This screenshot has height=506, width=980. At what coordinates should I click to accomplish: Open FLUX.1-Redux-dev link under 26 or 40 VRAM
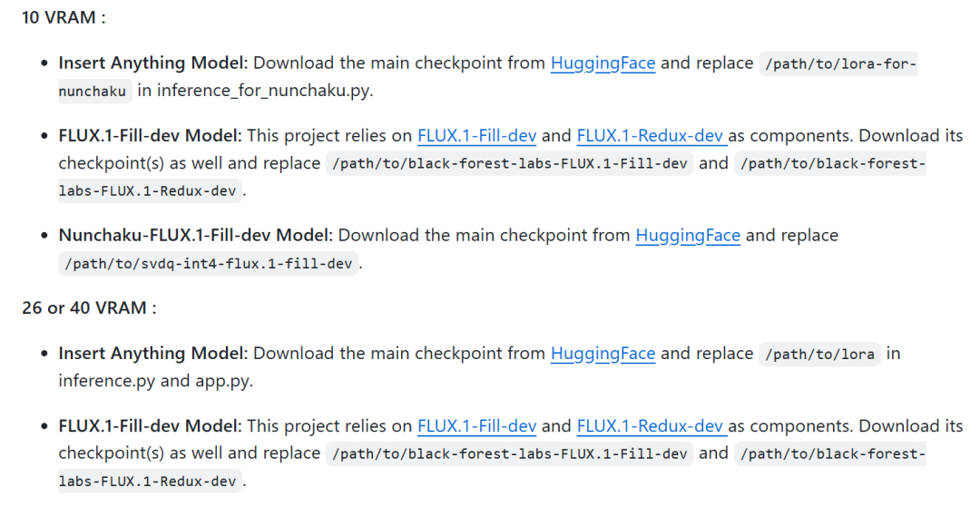[651, 426]
